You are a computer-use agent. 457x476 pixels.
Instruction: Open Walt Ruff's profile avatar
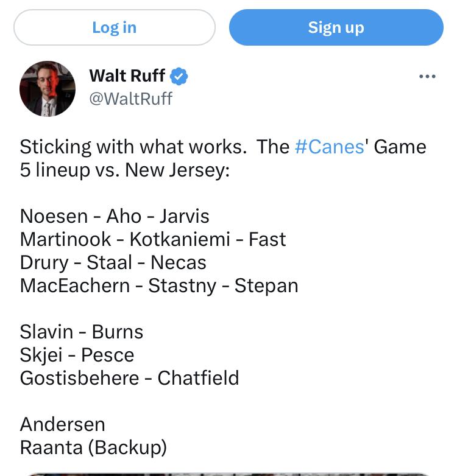tap(48, 89)
